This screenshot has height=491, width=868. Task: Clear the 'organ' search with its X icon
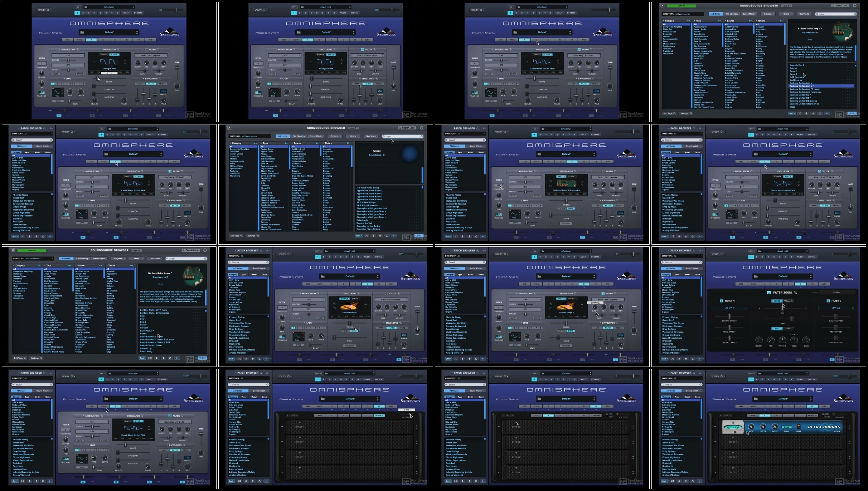tap(422, 136)
